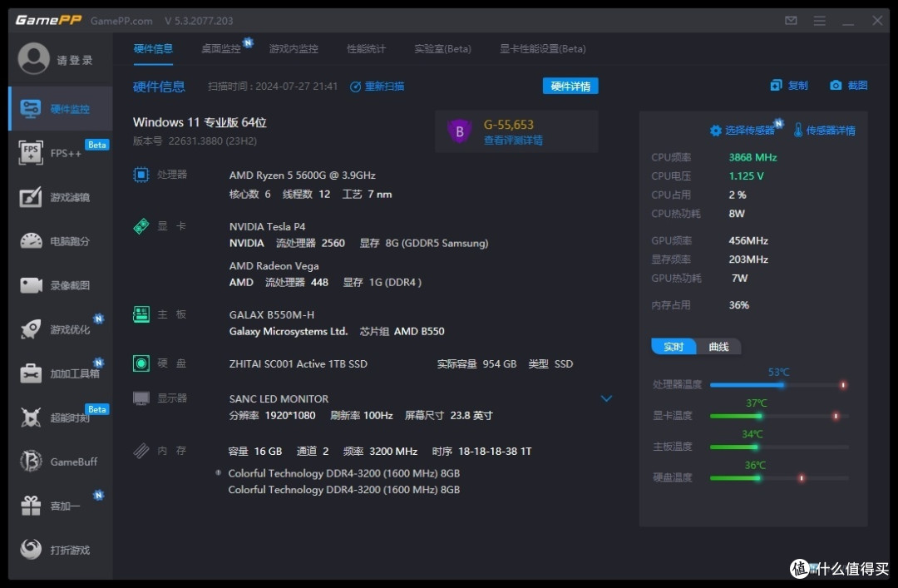This screenshot has width=898, height=588.
Task: Click the 显卡温度 37℃ bar
Action: coord(779,416)
